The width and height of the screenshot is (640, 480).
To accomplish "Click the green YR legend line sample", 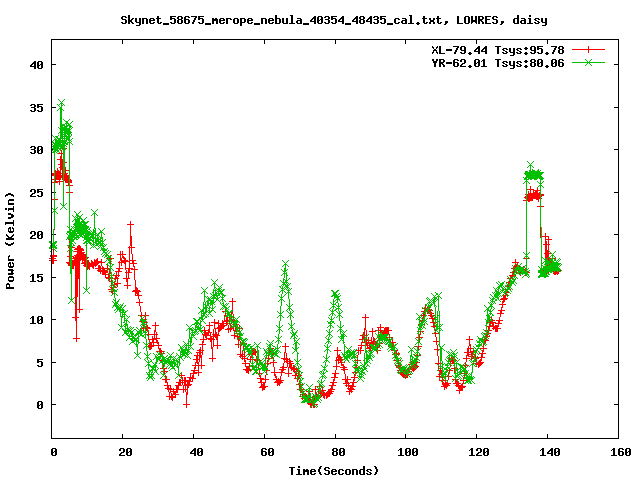I will click(x=588, y=62).
